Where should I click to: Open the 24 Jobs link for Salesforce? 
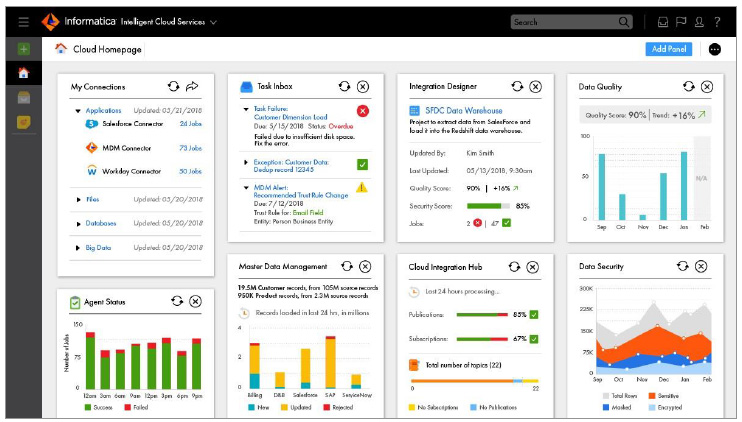point(191,123)
